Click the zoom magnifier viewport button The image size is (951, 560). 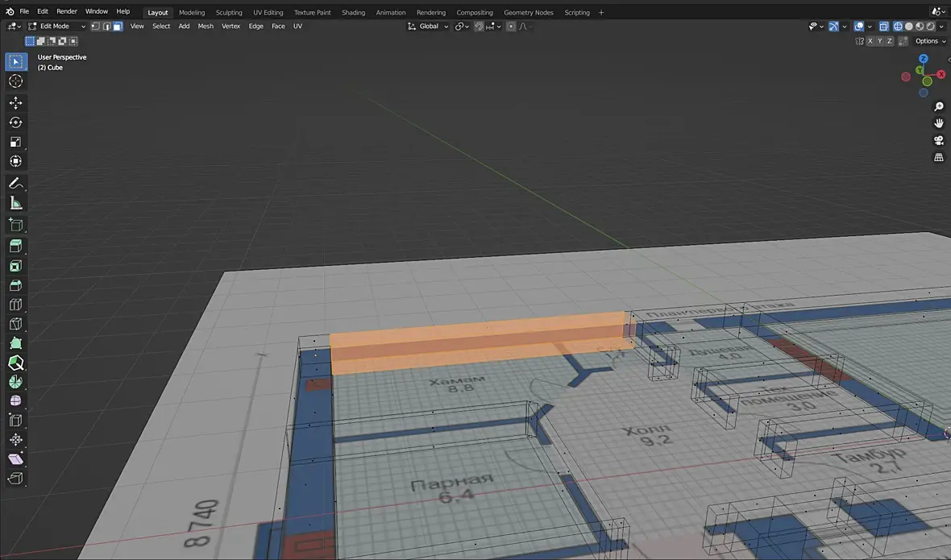[x=938, y=106]
